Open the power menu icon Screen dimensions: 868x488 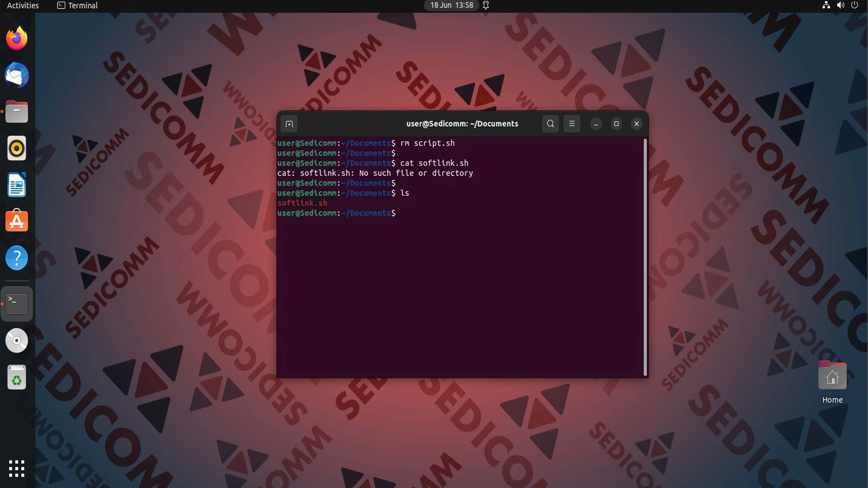[x=854, y=5]
